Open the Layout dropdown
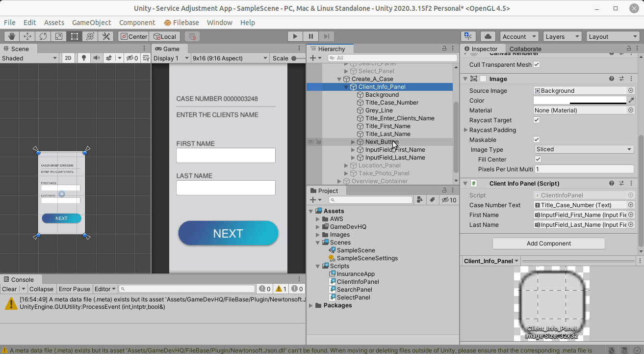The image size is (644, 354). point(613,36)
